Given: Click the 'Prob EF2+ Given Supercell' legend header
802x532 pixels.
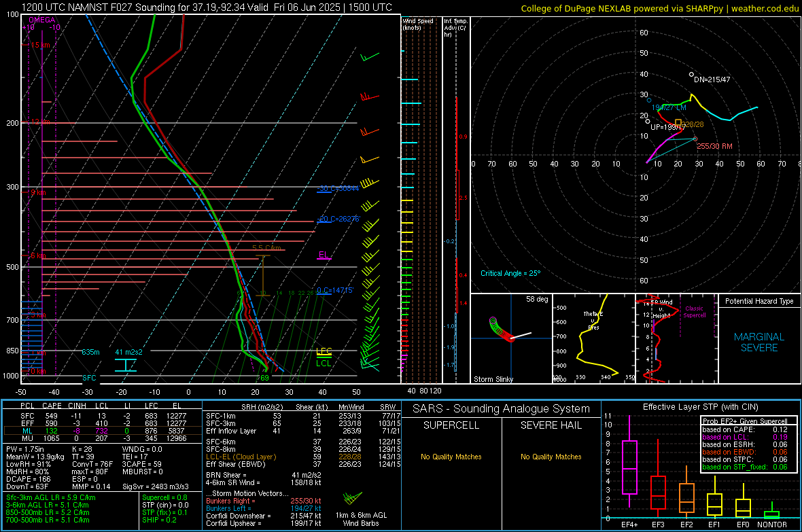Looking at the screenshot, I should [x=745, y=421].
